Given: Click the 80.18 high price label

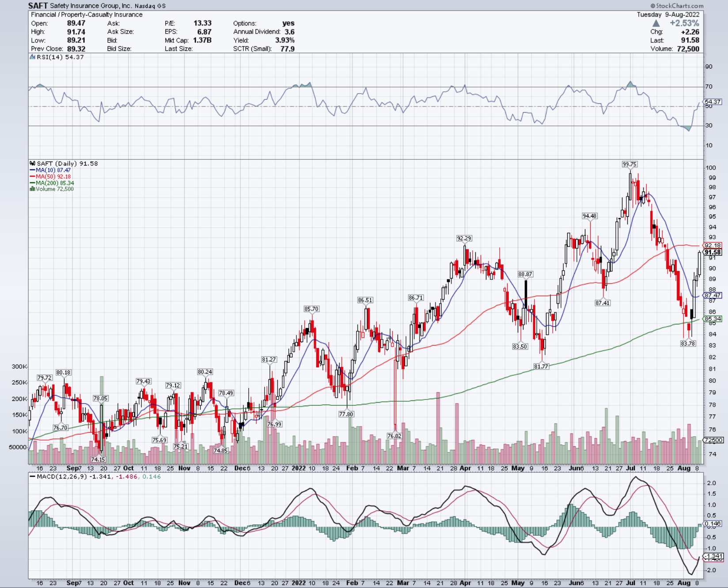Looking at the screenshot, I should [x=63, y=373].
